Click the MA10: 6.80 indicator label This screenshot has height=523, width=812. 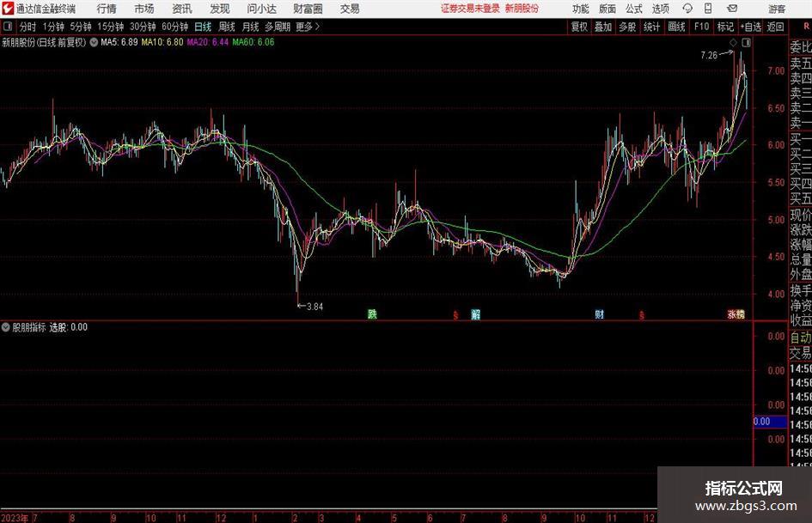pyautogui.click(x=162, y=42)
